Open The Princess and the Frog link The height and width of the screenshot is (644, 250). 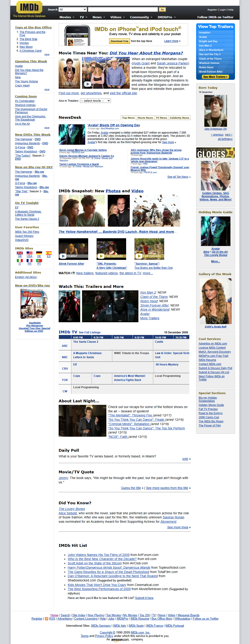[32, 34]
